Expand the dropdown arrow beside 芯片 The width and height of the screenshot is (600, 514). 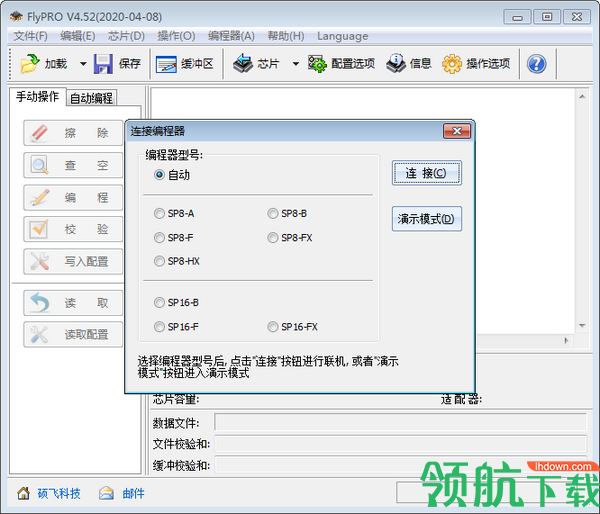click(x=295, y=64)
